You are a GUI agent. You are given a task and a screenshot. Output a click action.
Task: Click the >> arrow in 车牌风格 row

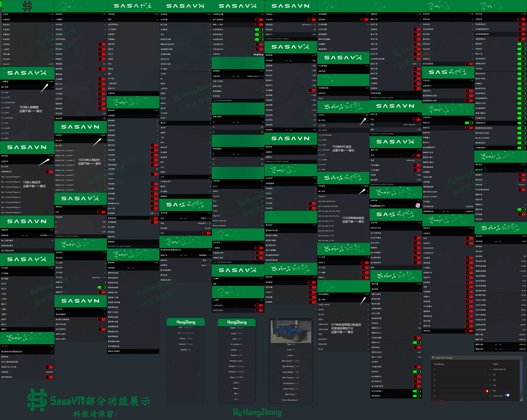pos(238,76)
